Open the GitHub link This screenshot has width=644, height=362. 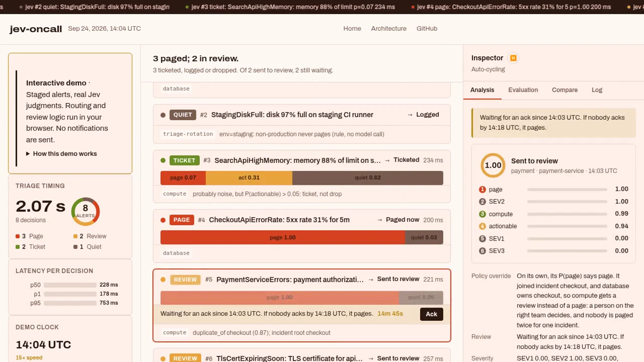(x=427, y=29)
